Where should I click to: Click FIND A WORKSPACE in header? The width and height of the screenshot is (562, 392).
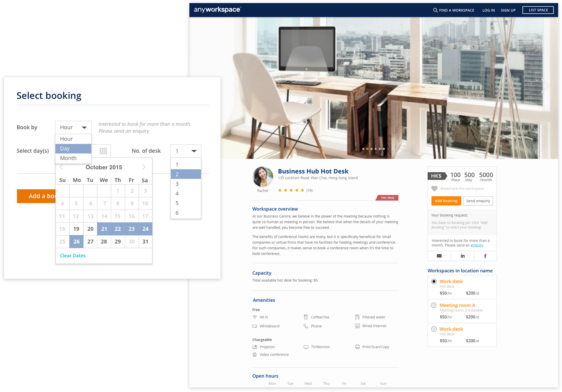tap(457, 10)
